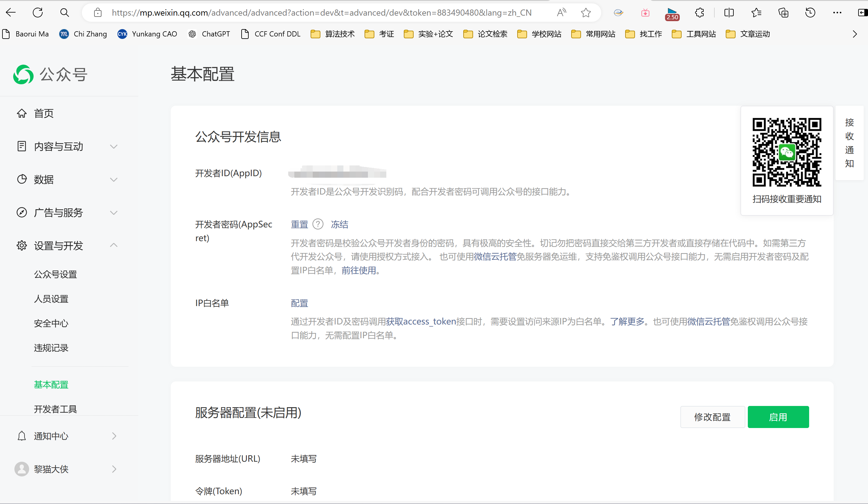Click the 算法技术 bookmark folder
The height and width of the screenshot is (504, 868).
coord(333,34)
